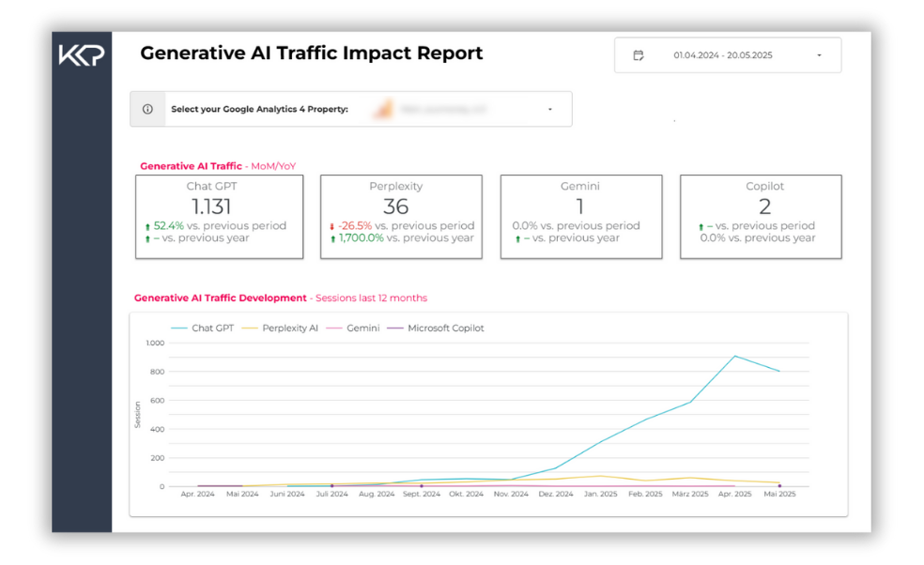Click the Perplexity scorecard title
The width and height of the screenshot is (924, 565).
tap(395, 186)
